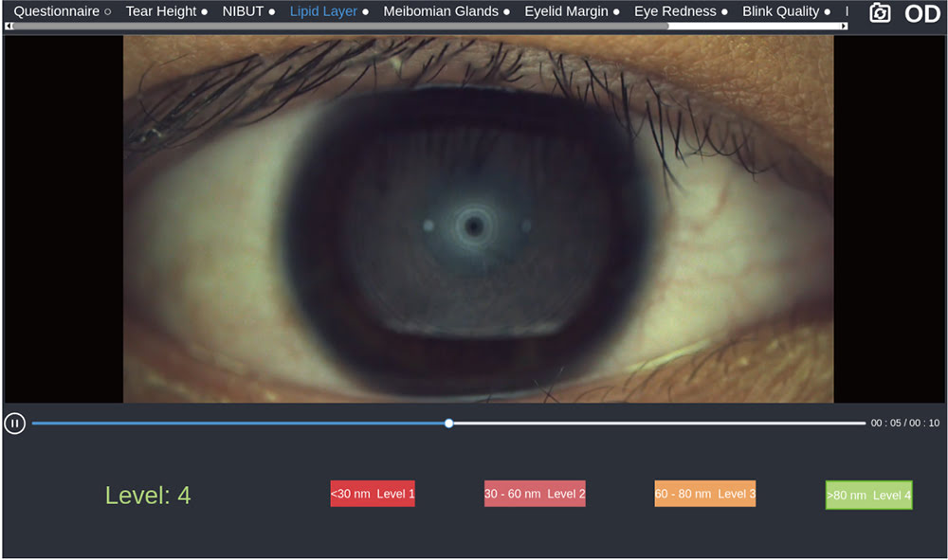
Task: Choose 30 - 60 nm Level 2
Action: (x=535, y=494)
